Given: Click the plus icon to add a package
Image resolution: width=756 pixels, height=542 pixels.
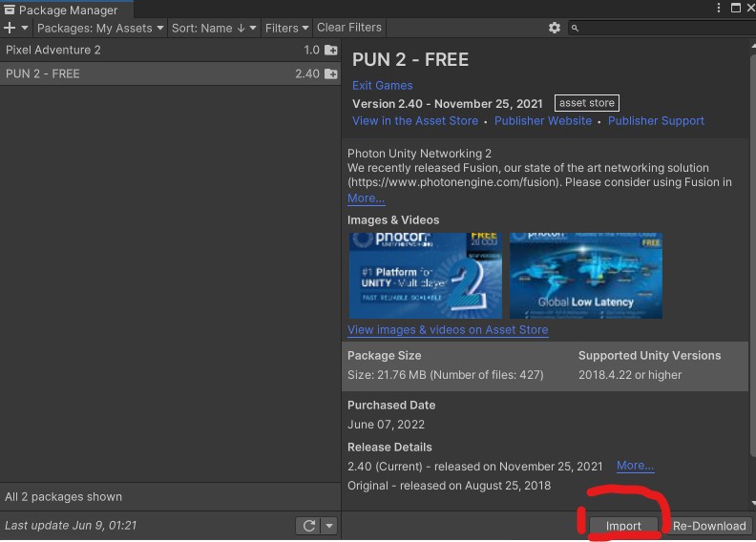Looking at the screenshot, I should pyautogui.click(x=10, y=28).
